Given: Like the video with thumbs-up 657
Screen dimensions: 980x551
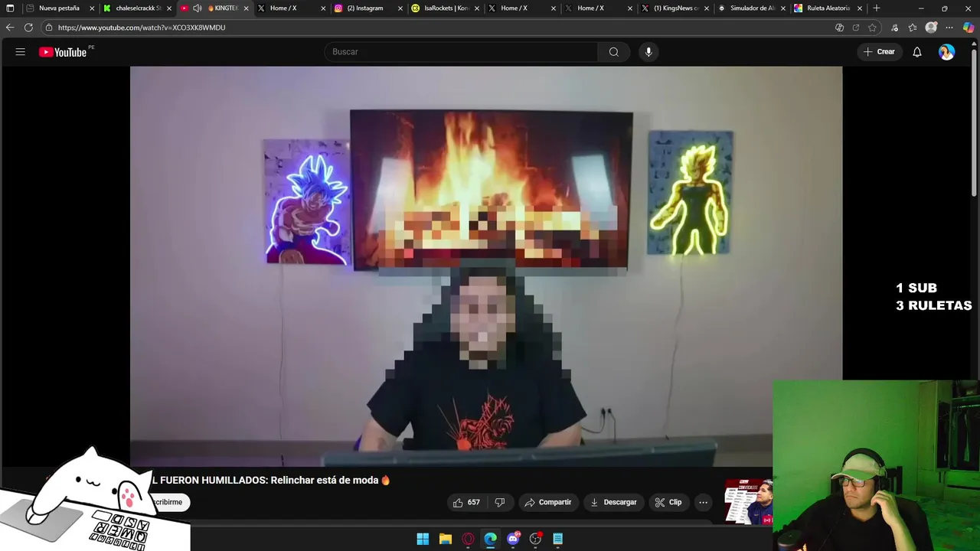Looking at the screenshot, I should (466, 502).
